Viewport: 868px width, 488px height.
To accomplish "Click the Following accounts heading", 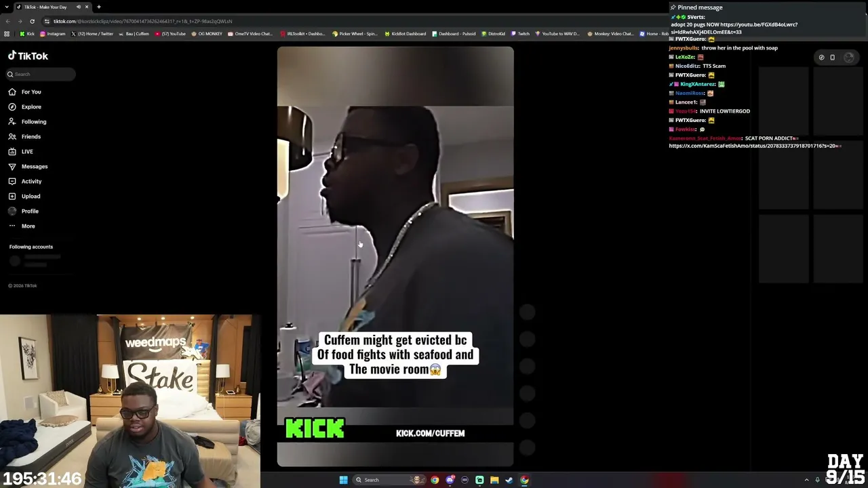I will (31, 247).
